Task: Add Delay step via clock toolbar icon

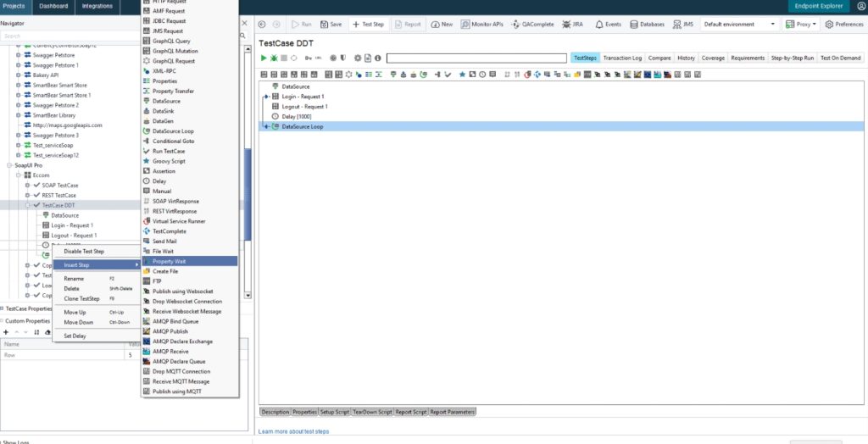Action: [482, 75]
